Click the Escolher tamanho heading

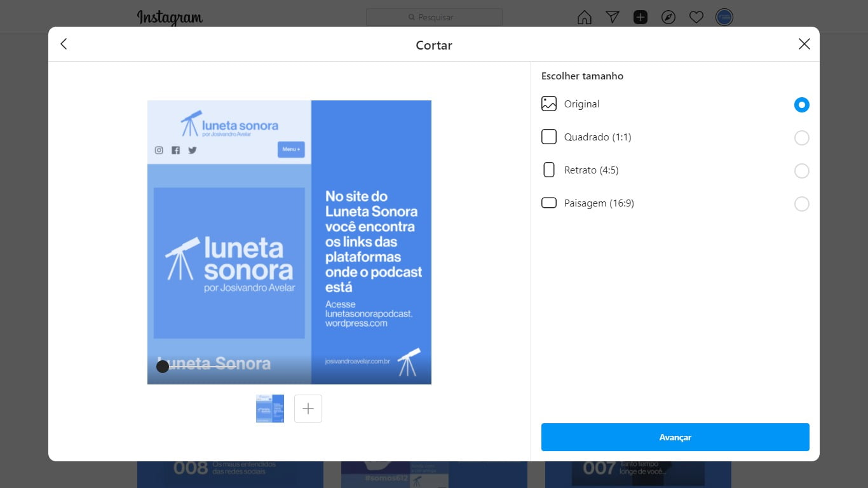[582, 76]
